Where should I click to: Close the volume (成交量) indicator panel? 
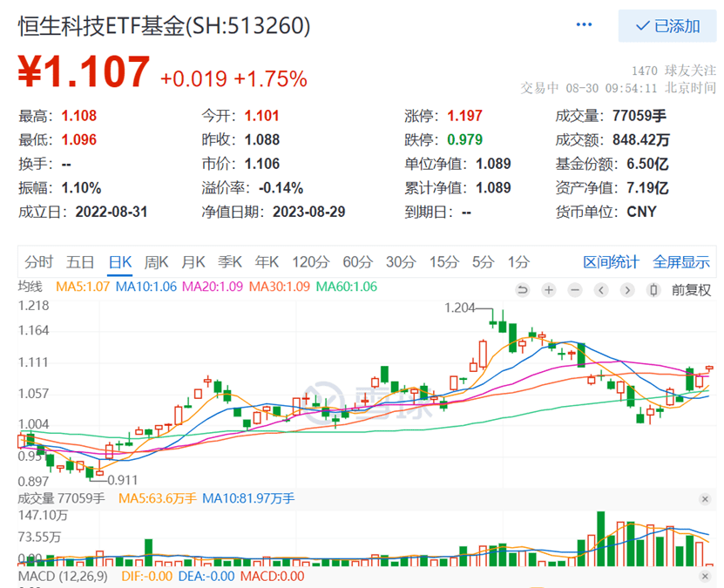click(705, 499)
